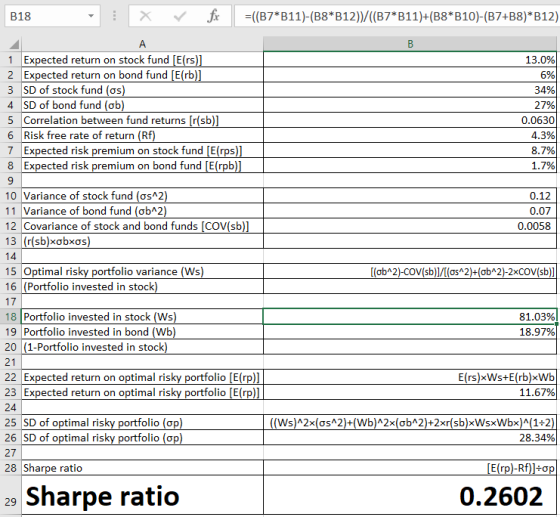Click 'Variance of bond fund (σb^2)' label

[142, 211]
